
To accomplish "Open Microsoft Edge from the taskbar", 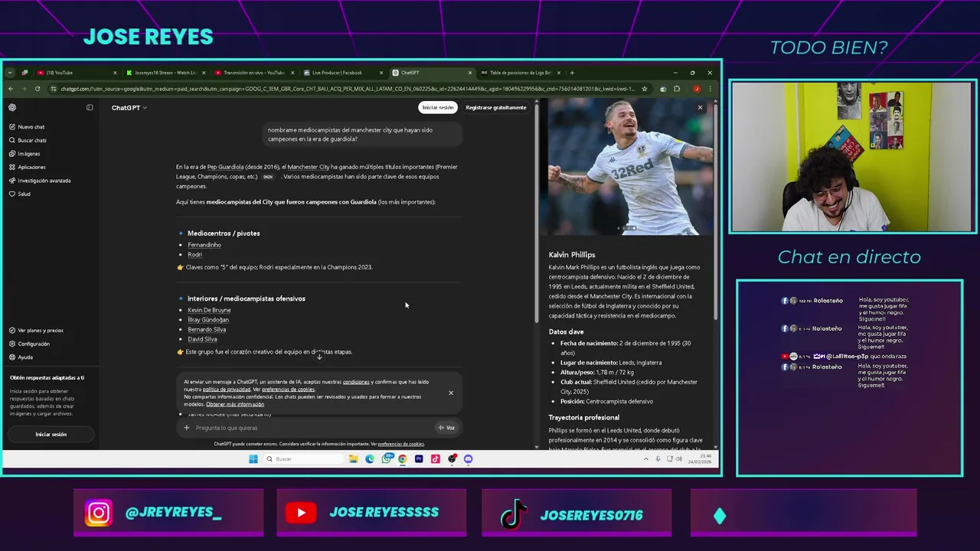I will click(370, 459).
